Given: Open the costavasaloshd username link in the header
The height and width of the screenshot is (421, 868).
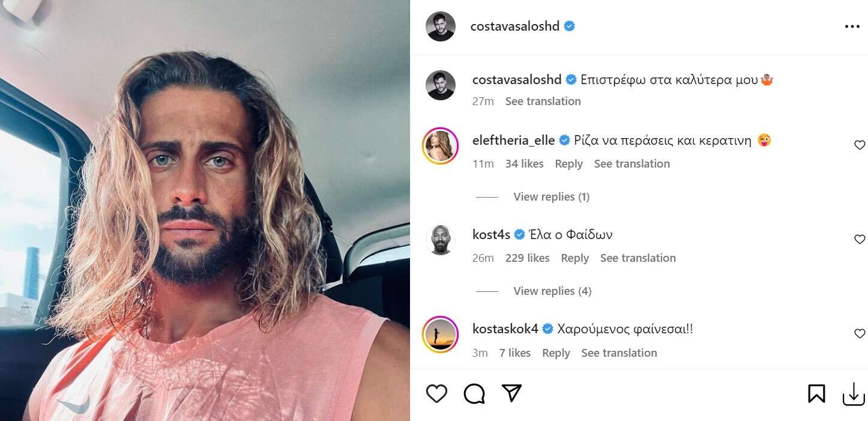Looking at the screenshot, I should [515, 26].
